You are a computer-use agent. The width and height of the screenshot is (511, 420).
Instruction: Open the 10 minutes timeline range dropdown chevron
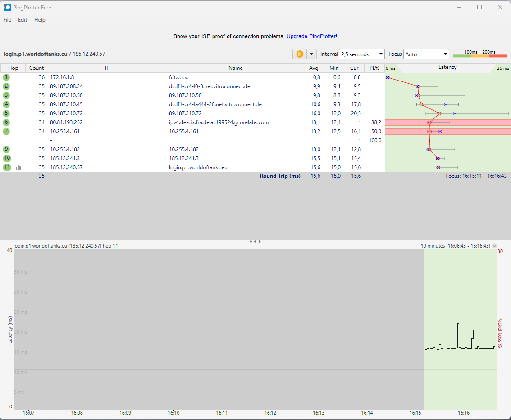click(494, 246)
